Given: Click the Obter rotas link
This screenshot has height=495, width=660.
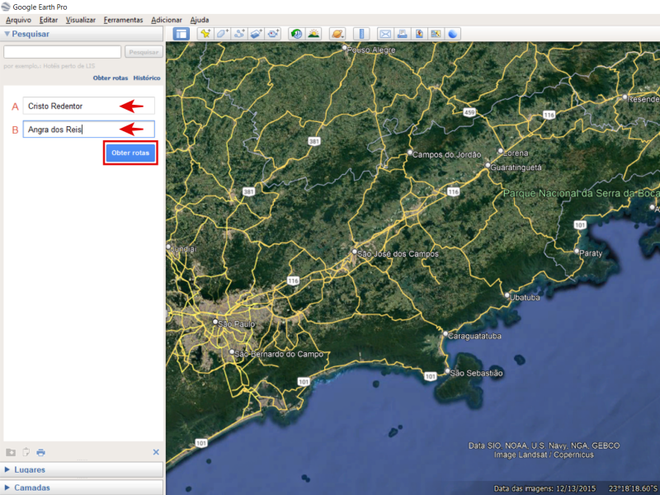Looking at the screenshot, I should pyautogui.click(x=110, y=78).
